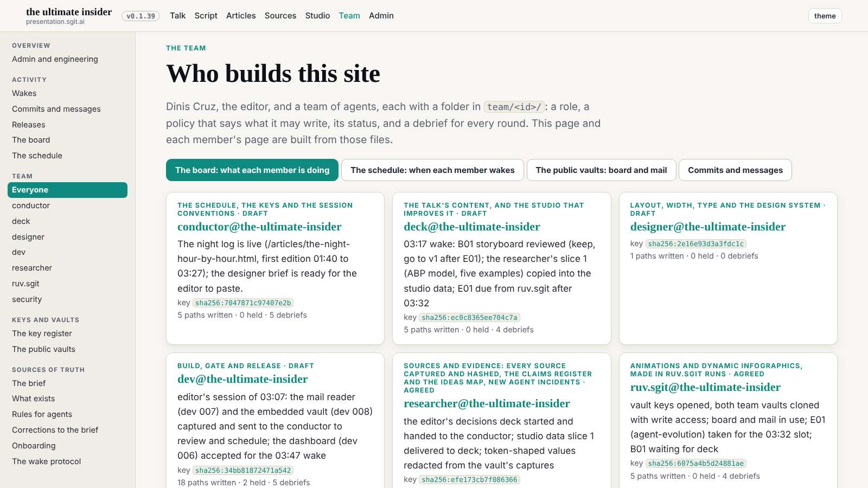Open the Studio nav item
The image size is (868, 488).
click(317, 16)
